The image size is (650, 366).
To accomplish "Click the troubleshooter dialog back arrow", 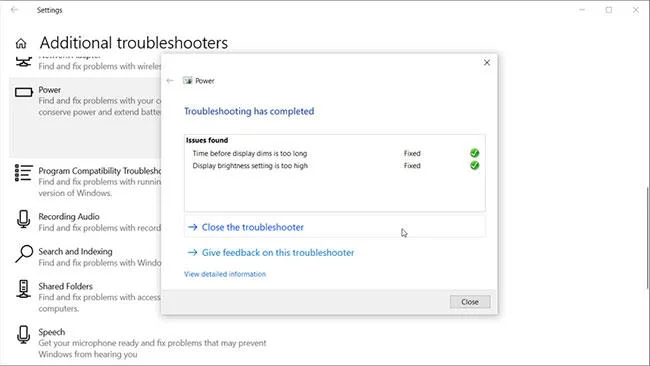I will [x=170, y=81].
